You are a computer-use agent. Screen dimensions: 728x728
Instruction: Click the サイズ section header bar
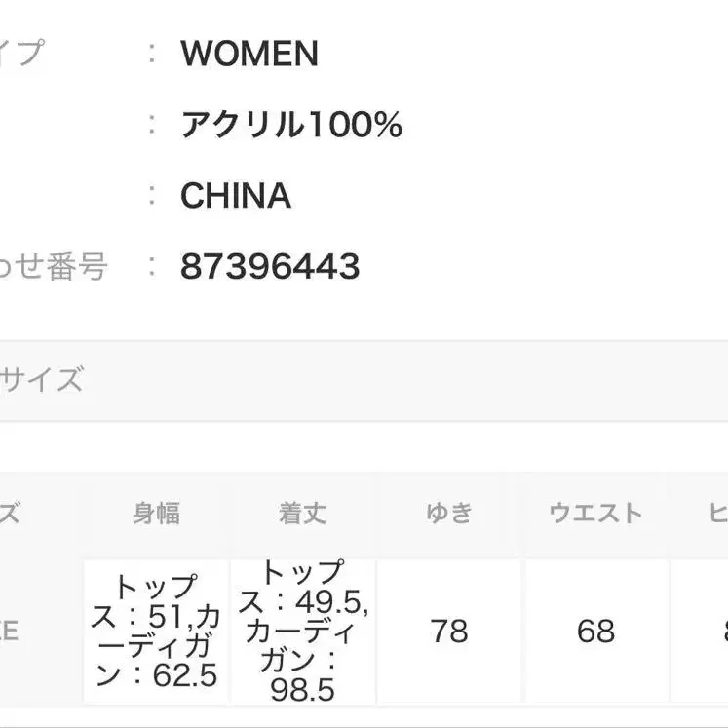pos(364,380)
